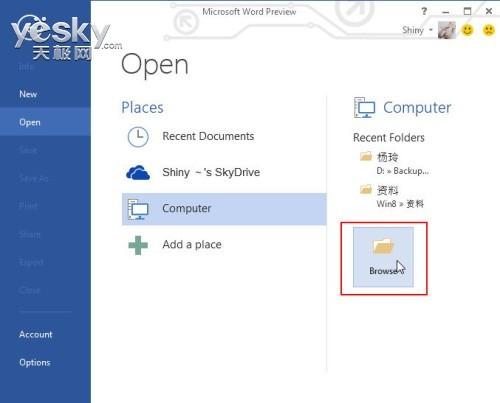Expand the Shiny account dropdown arrow
Viewport: 500px width, 403px height.
(431, 30)
